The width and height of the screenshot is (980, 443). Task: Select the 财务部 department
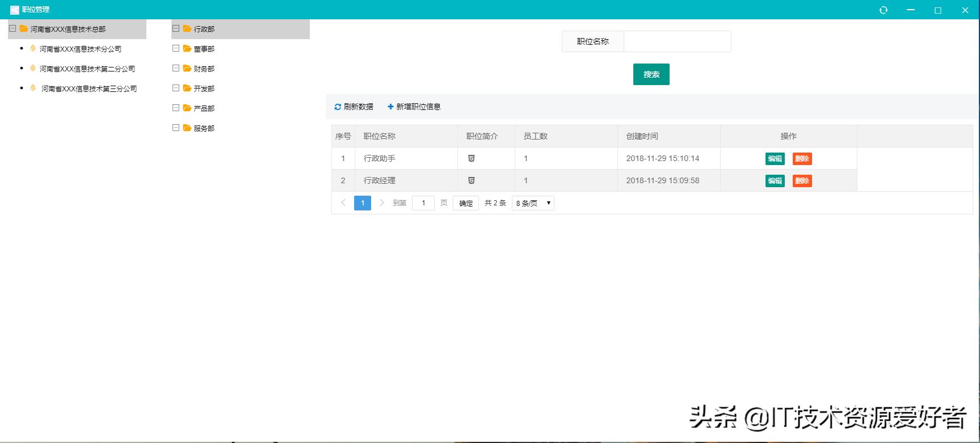click(x=204, y=69)
